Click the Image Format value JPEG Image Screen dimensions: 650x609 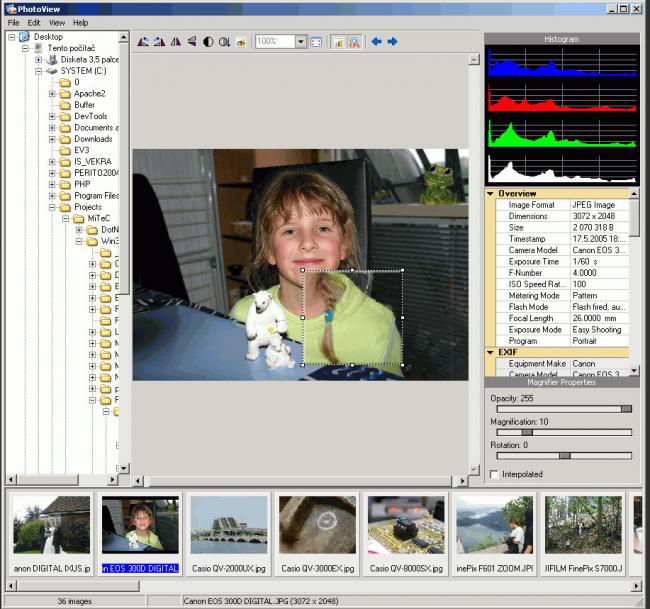[x=594, y=205]
